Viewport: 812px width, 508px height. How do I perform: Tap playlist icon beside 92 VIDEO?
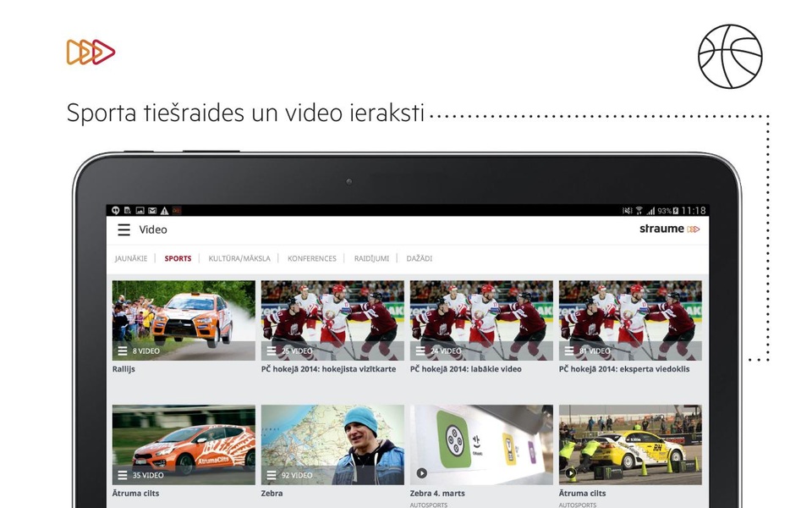coord(272,475)
